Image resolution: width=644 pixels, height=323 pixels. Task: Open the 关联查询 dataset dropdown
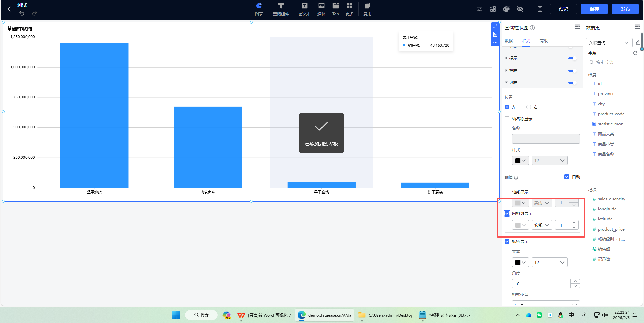(x=609, y=43)
